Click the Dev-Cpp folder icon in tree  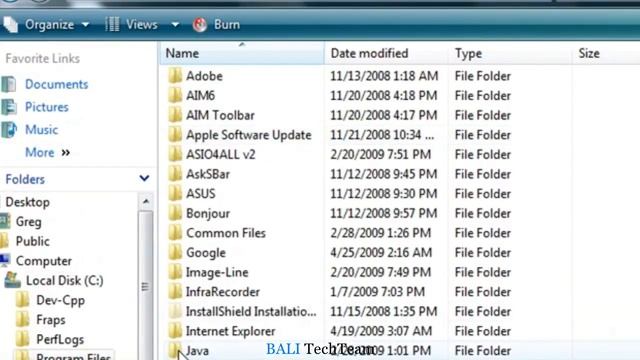pos(23,300)
